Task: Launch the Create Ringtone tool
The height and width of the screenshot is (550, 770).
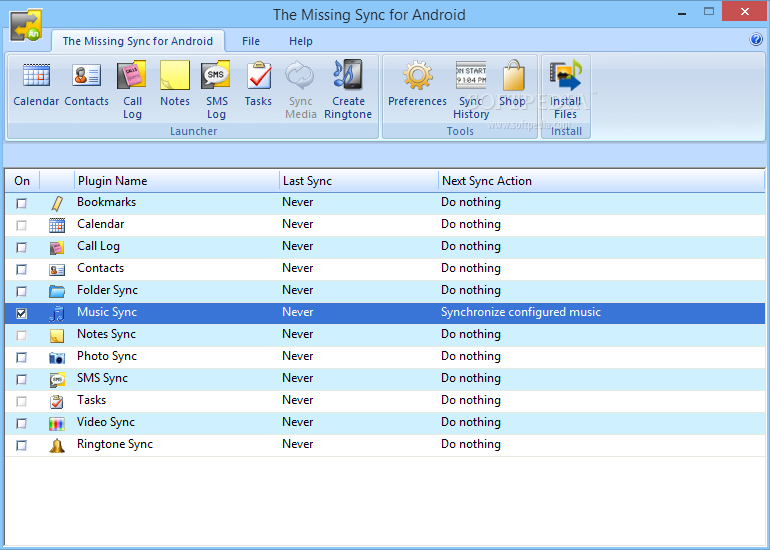Action: [x=348, y=78]
